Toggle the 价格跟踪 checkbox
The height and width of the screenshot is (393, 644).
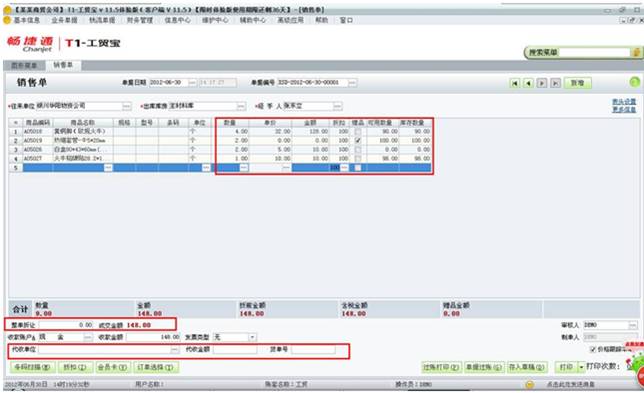tap(593, 349)
